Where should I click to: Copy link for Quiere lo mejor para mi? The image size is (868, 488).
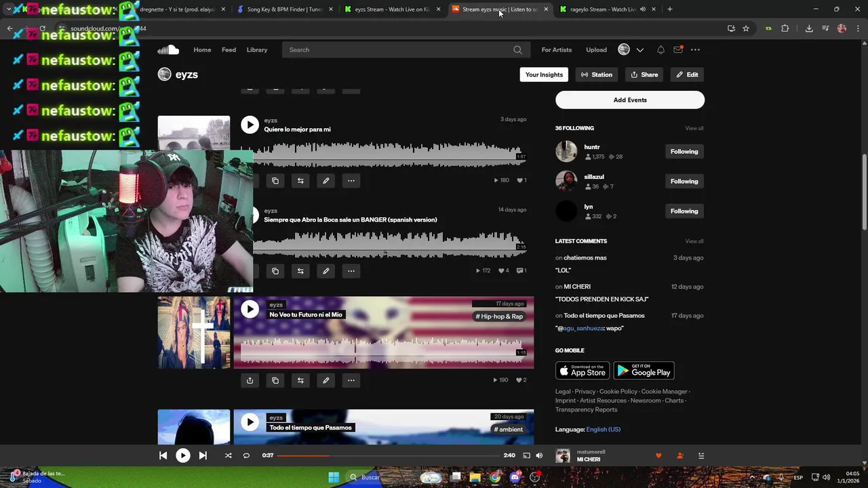click(x=275, y=180)
